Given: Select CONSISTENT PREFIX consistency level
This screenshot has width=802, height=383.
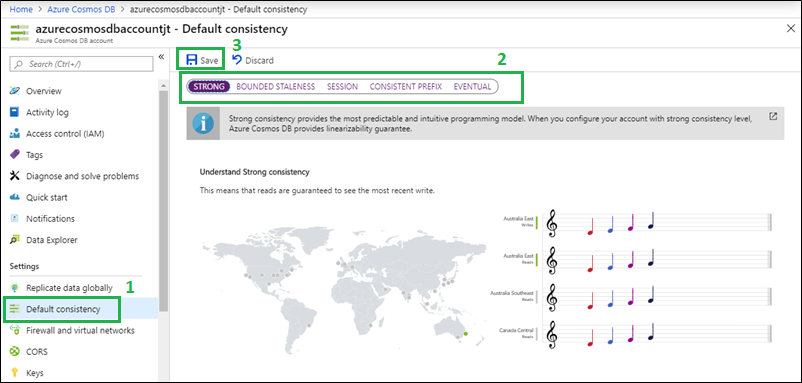Looking at the screenshot, I should tap(406, 87).
